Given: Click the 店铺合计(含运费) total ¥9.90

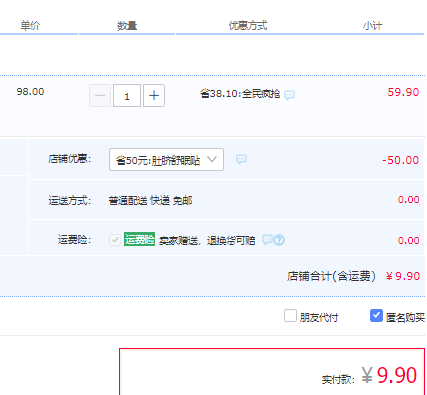Looking at the screenshot, I should (x=403, y=276).
